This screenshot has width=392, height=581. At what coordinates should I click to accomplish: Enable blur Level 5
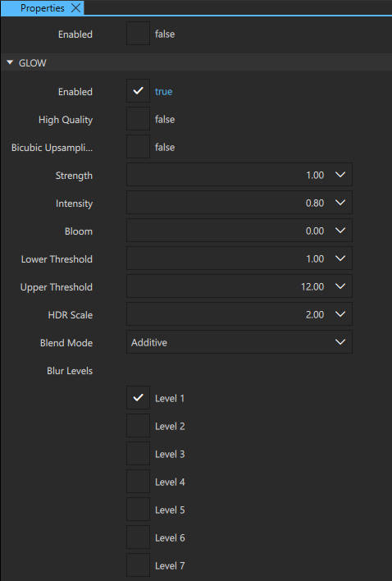click(138, 510)
